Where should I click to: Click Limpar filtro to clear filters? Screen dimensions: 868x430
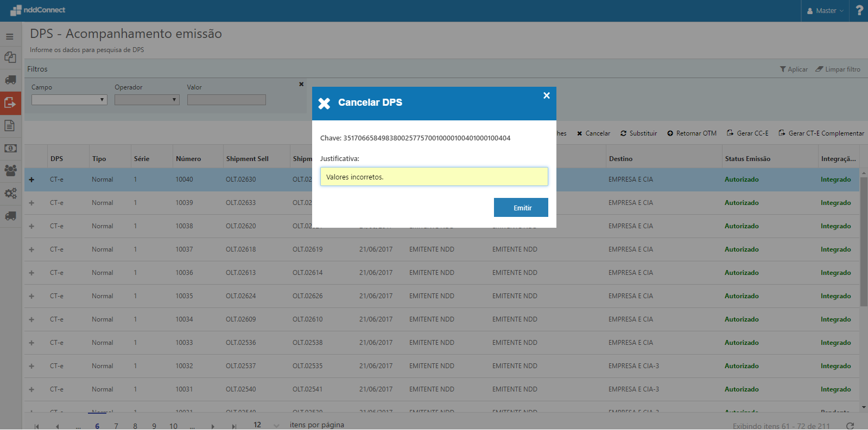pos(838,69)
